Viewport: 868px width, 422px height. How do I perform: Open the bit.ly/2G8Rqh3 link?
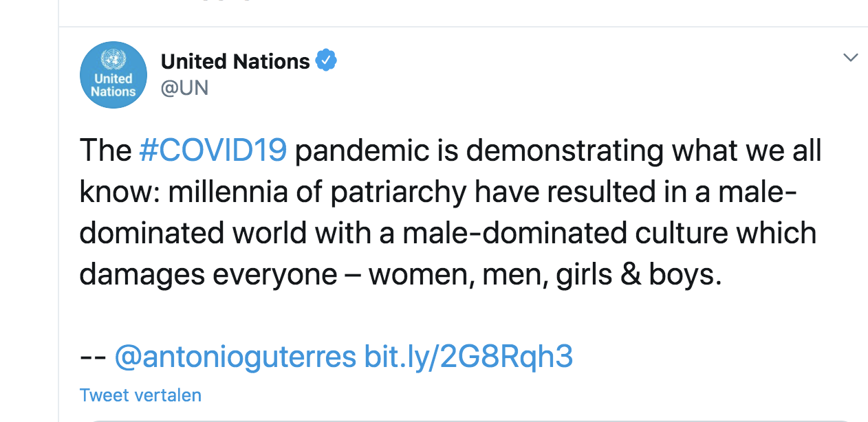coord(468,356)
